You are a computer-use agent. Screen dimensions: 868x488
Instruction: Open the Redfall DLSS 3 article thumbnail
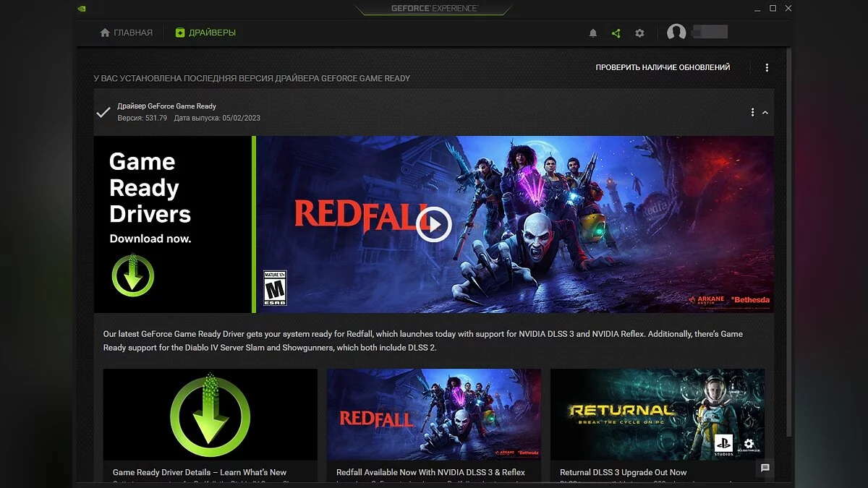[x=434, y=414]
